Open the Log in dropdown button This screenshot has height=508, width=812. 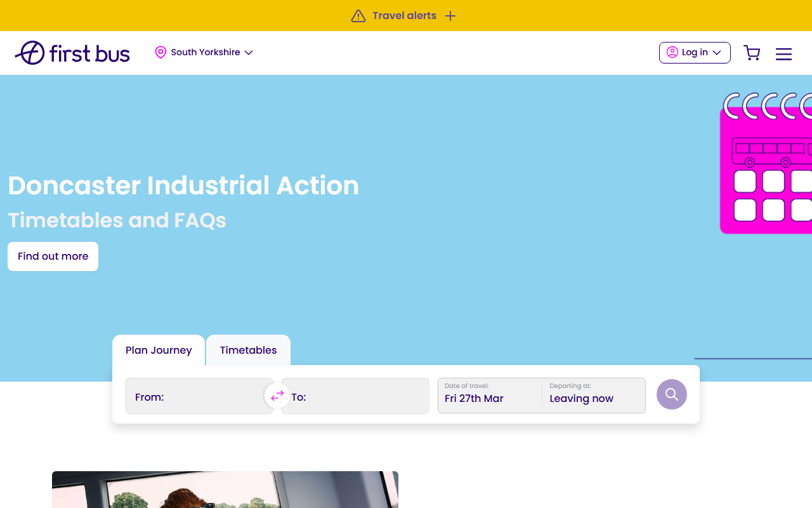(695, 53)
